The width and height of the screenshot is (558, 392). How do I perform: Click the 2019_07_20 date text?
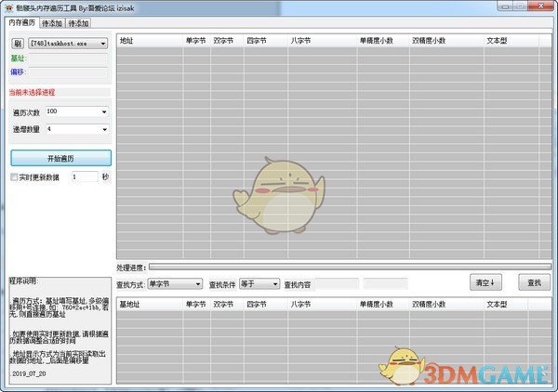point(29,373)
